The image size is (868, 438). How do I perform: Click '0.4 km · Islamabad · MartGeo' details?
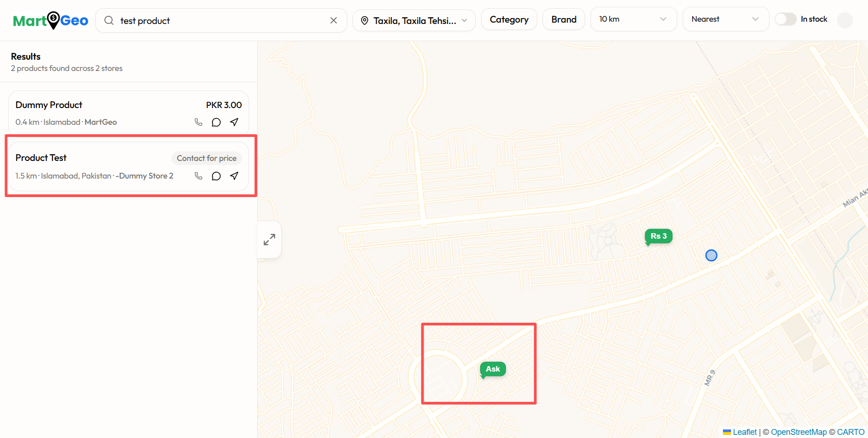coord(66,122)
